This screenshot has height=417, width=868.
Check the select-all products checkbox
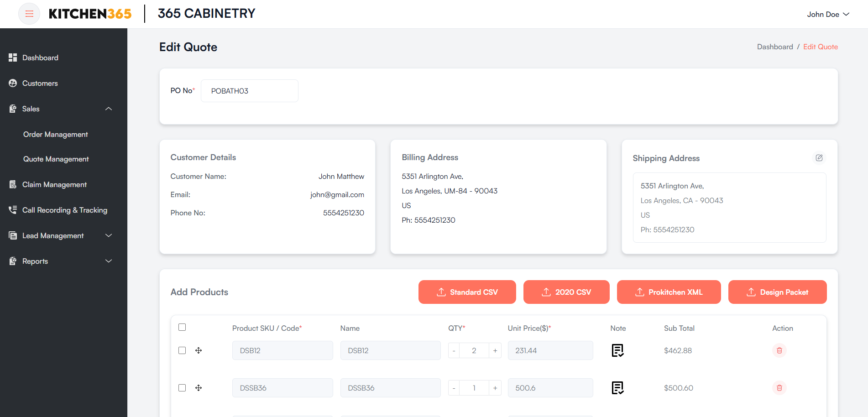click(182, 327)
